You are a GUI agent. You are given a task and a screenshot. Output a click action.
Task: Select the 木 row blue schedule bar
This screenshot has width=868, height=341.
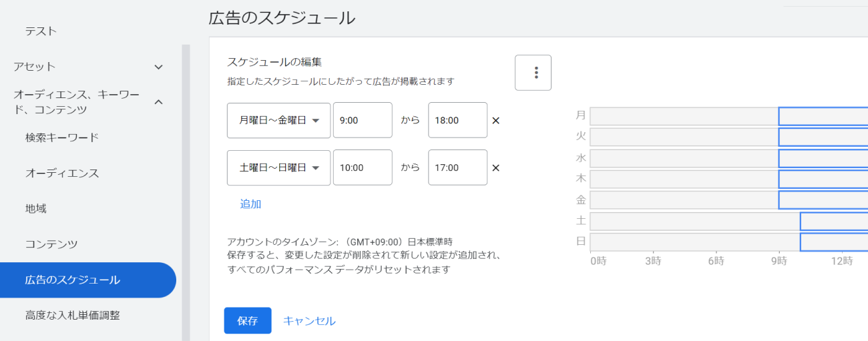coord(823,180)
